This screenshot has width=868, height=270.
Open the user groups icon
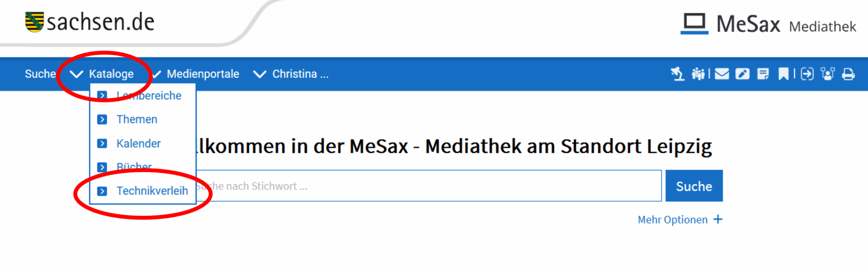[x=698, y=74]
